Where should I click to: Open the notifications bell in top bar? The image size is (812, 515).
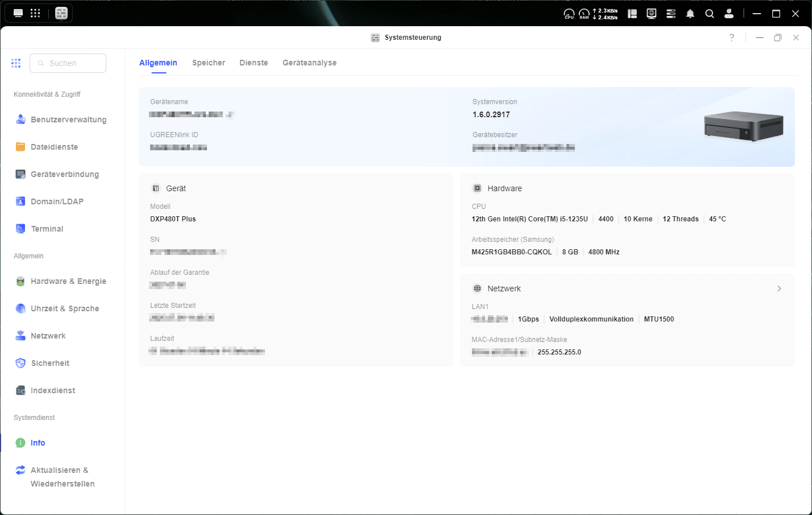point(690,14)
